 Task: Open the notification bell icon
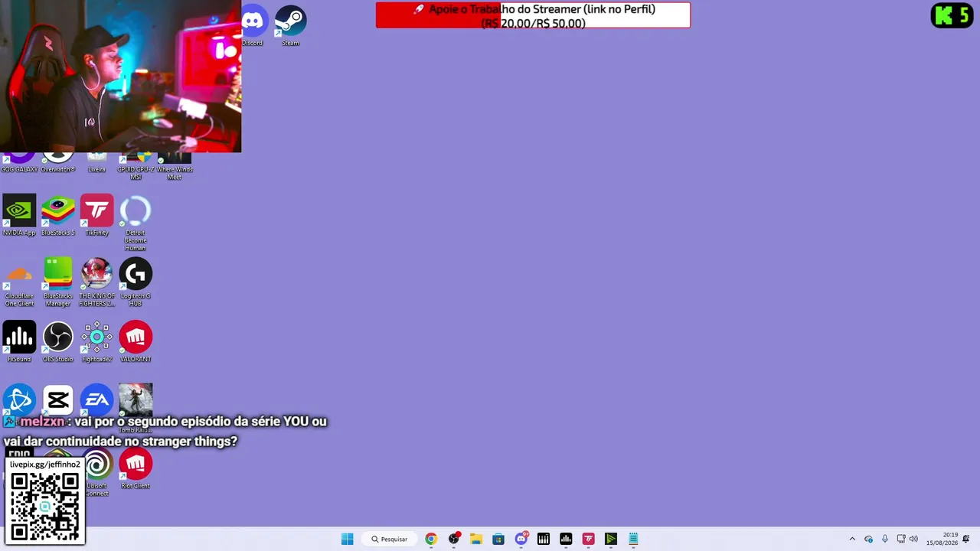(966, 539)
